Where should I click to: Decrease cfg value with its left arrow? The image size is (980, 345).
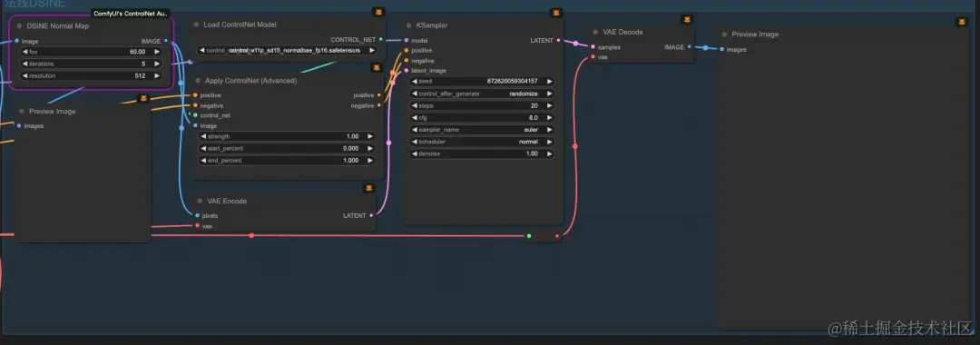[415, 117]
